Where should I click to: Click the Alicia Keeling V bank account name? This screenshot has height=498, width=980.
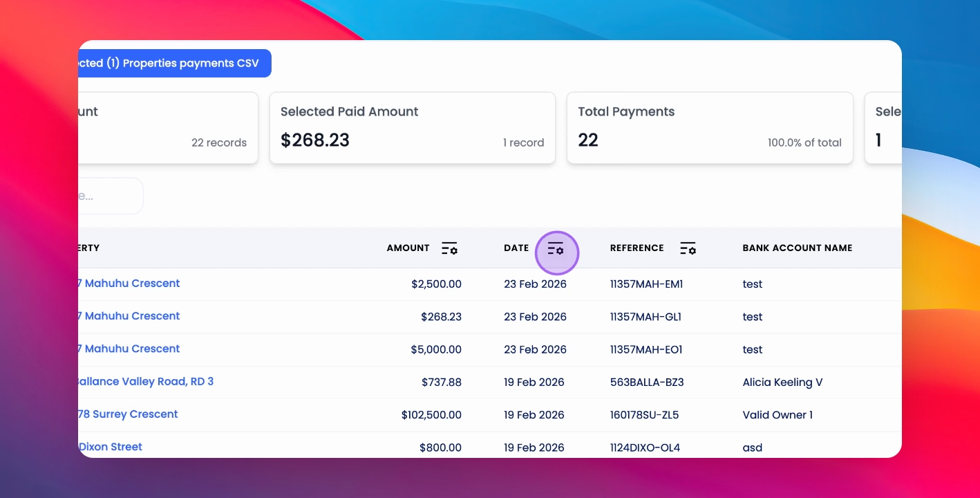[782, 382]
